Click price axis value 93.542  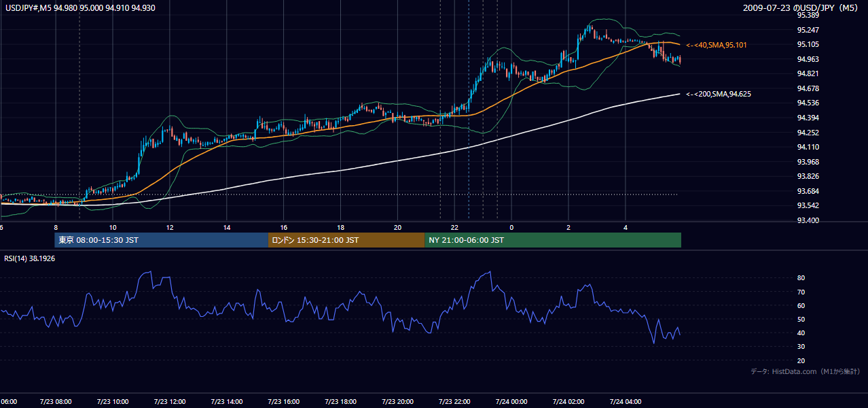pos(809,205)
